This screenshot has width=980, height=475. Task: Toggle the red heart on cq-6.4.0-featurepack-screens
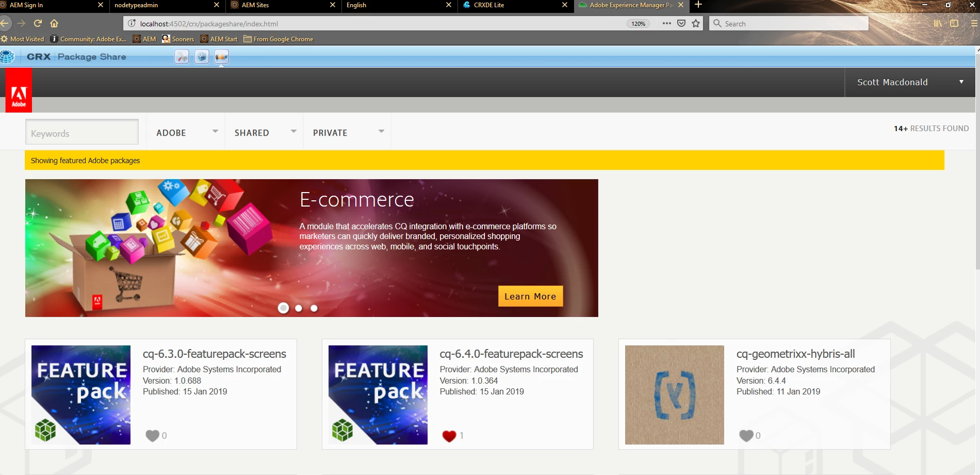point(449,436)
